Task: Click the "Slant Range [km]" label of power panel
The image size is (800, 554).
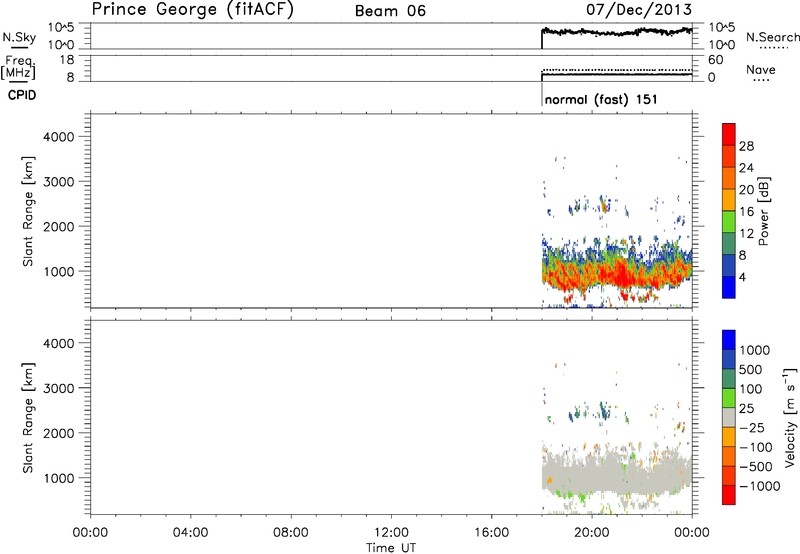Action: (28, 211)
